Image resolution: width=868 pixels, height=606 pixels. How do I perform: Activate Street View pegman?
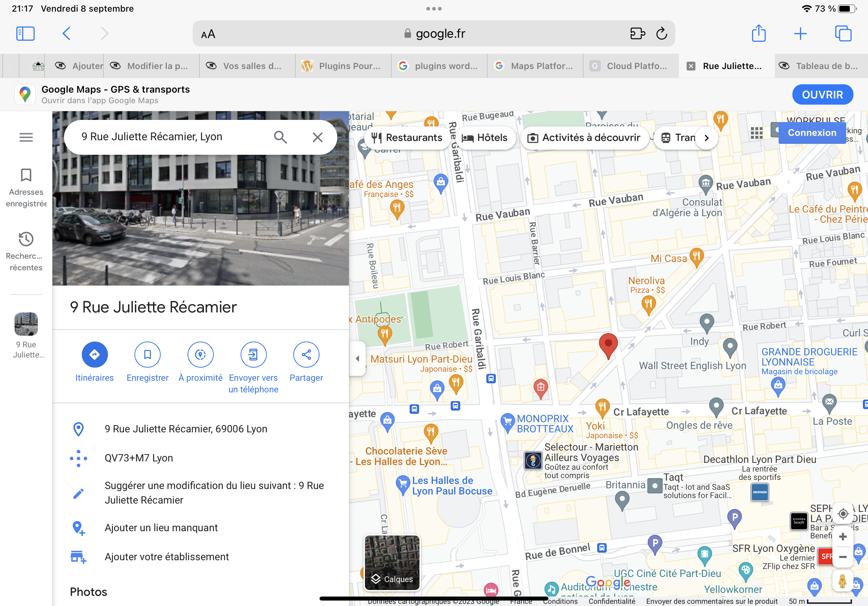842,581
